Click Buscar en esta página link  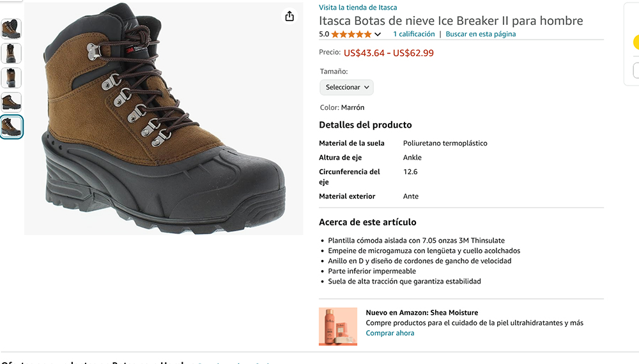[481, 34]
